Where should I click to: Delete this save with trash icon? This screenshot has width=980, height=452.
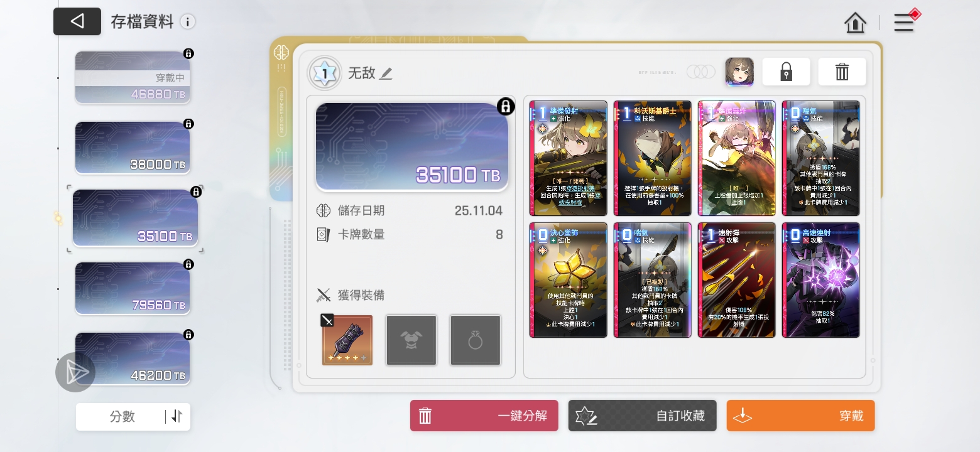pos(842,72)
